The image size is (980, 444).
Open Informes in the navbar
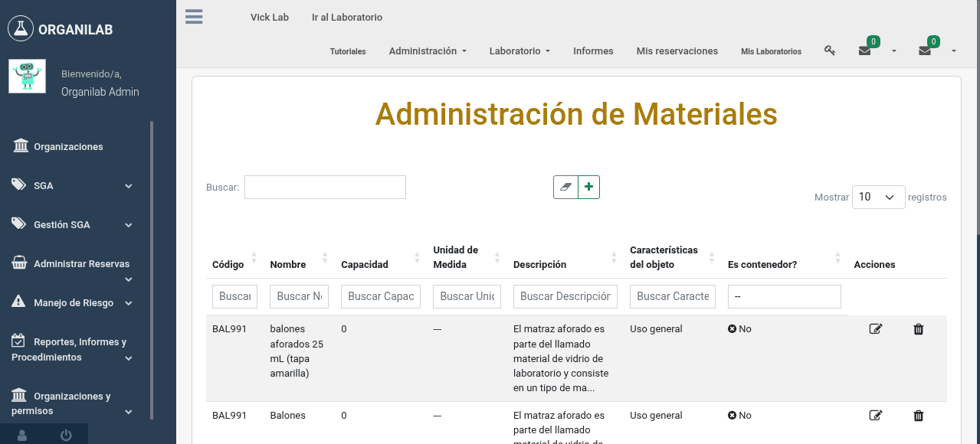pyautogui.click(x=593, y=51)
